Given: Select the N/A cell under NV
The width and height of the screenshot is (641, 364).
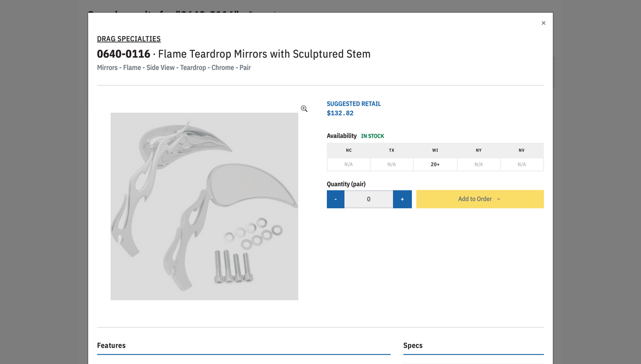Looking at the screenshot, I should click(522, 165).
